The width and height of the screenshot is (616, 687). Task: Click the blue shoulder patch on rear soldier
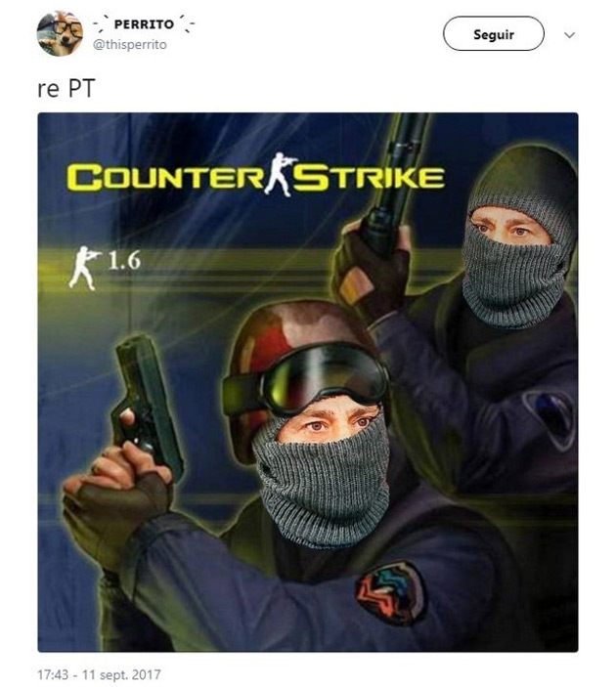pos(549,416)
